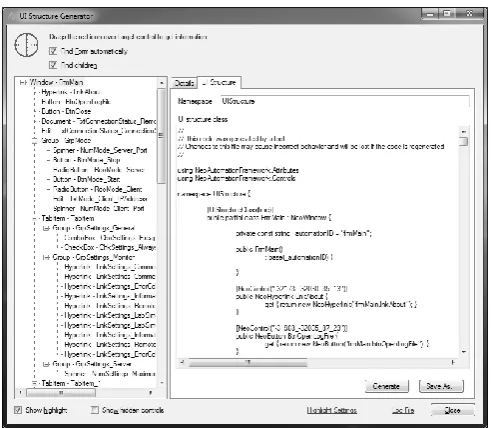Click tree panel scroll down arrow

pyautogui.click(x=162, y=384)
